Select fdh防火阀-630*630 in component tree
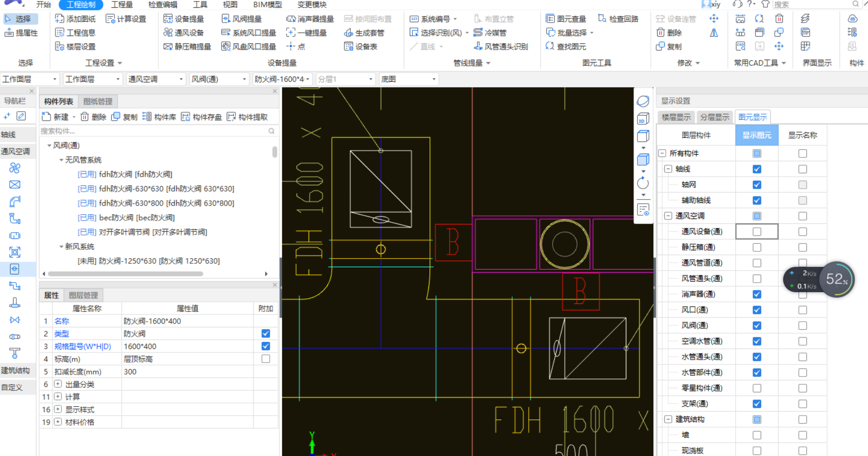 (156, 189)
